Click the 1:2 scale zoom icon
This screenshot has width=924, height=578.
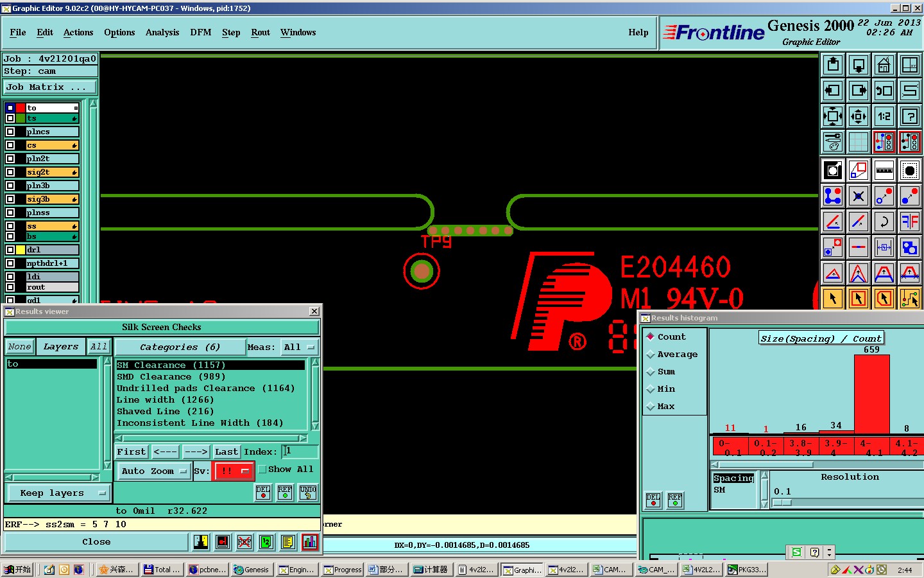(884, 116)
